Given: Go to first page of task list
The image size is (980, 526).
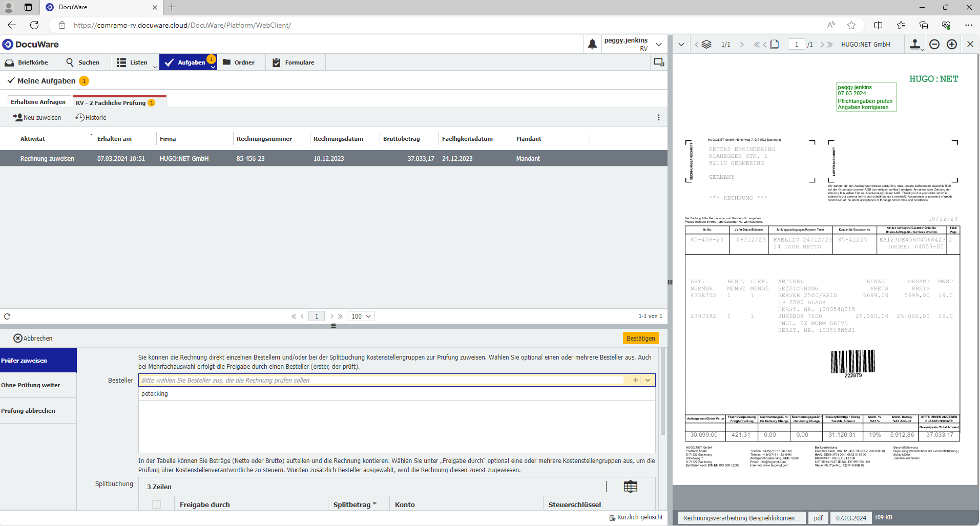Looking at the screenshot, I should tap(294, 317).
